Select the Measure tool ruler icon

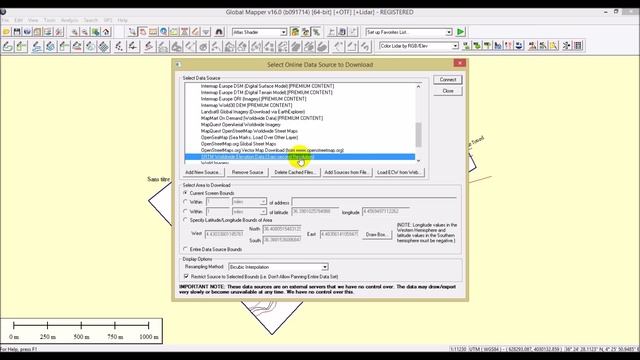(153, 32)
